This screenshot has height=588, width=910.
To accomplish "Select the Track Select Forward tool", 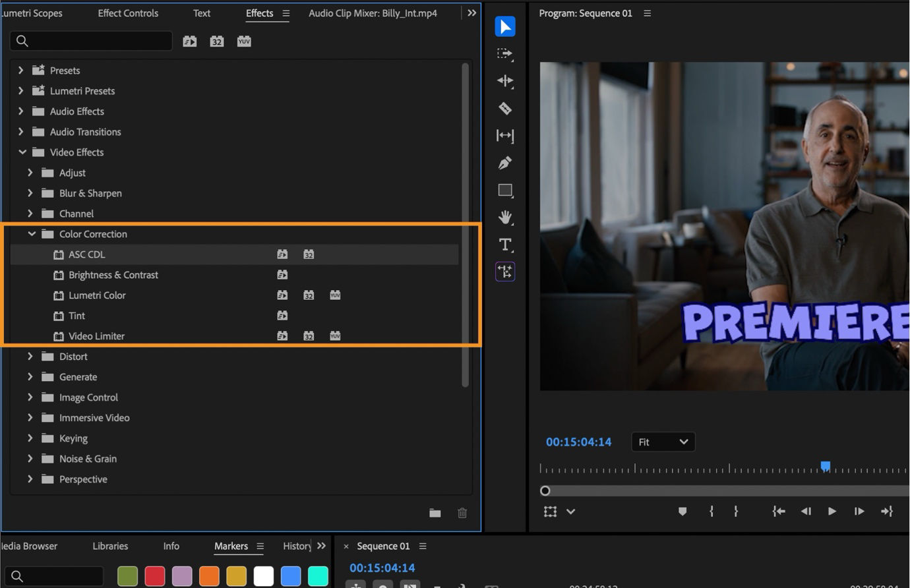I will click(x=504, y=55).
